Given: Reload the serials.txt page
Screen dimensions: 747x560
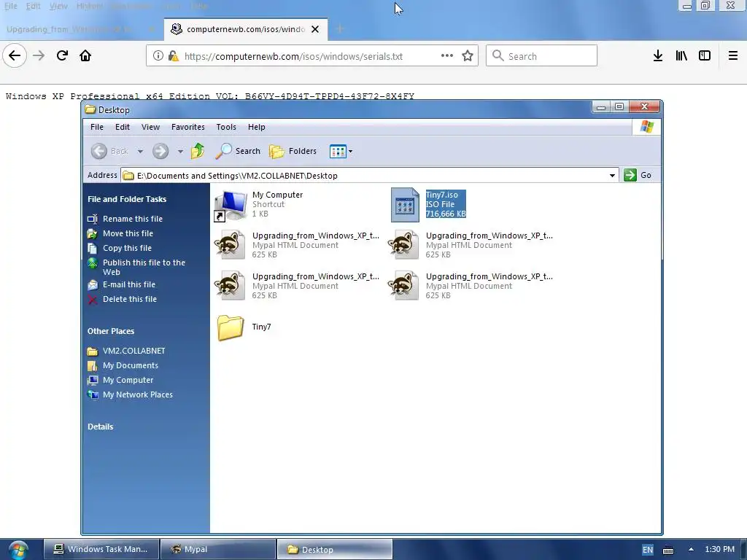Looking at the screenshot, I should coord(62,55).
